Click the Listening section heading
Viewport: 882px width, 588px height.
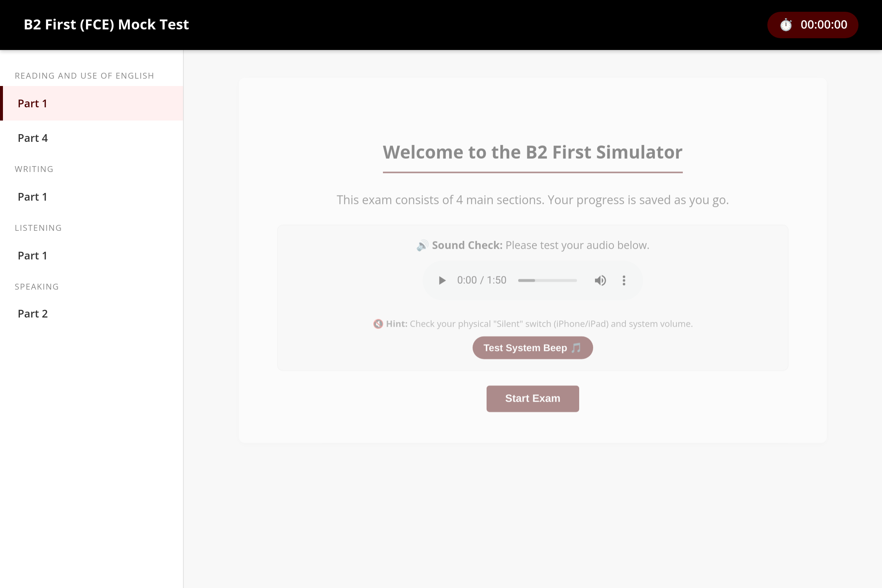38,228
